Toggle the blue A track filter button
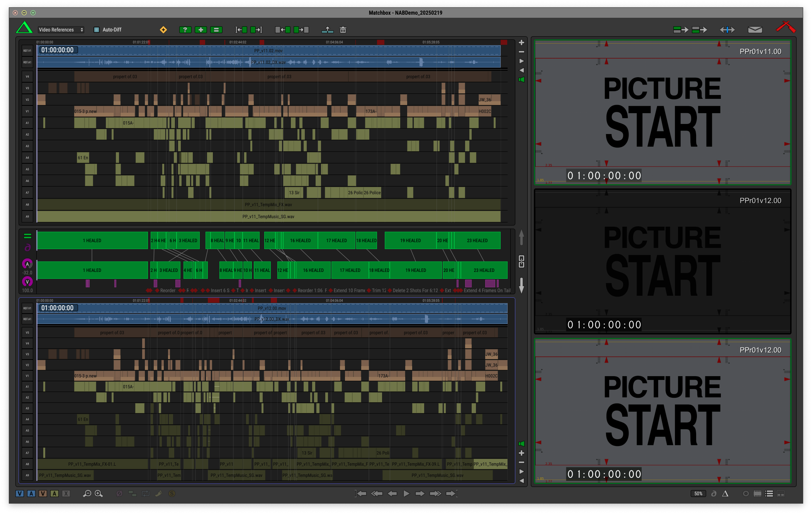The image size is (812, 514). tap(31, 494)
